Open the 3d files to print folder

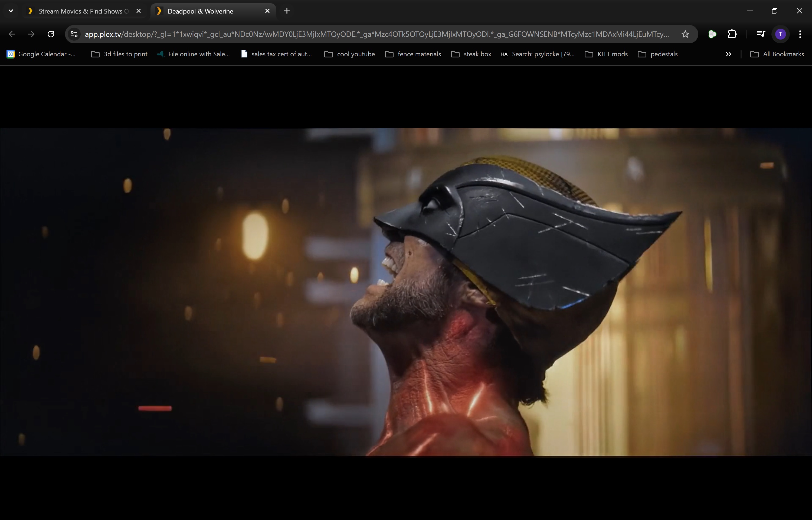coord(119,54)
